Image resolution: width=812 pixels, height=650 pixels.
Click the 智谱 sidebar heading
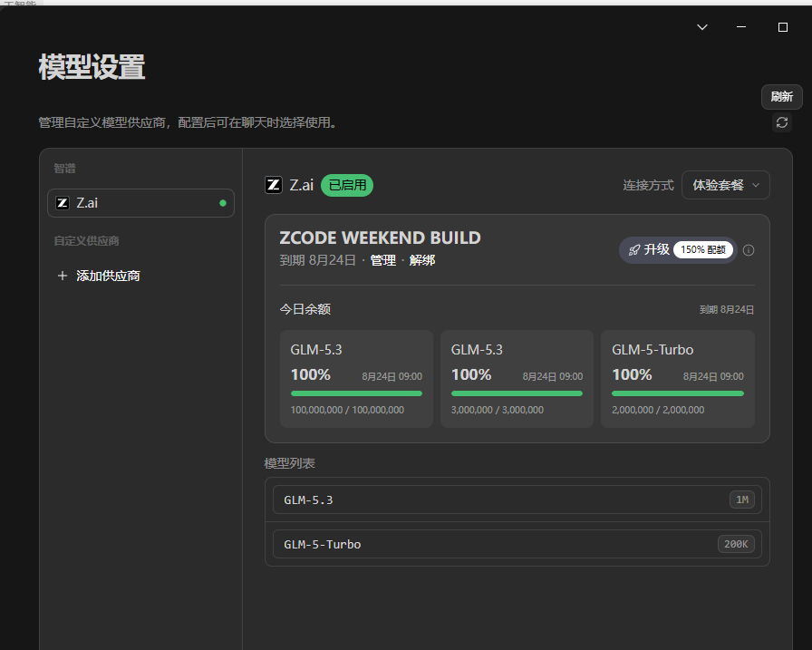click(x=64, y=169)
